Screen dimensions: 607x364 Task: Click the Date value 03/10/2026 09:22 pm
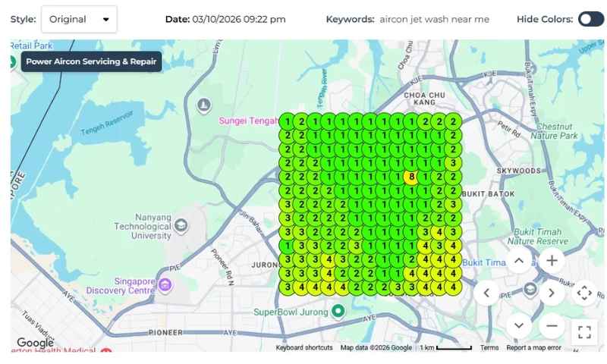tap(239, 20)
